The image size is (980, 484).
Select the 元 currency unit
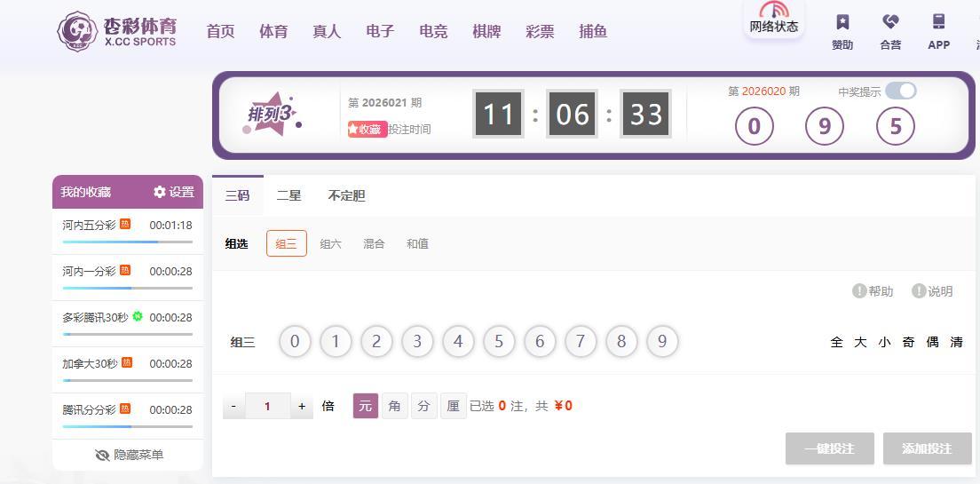pos(366,406)
